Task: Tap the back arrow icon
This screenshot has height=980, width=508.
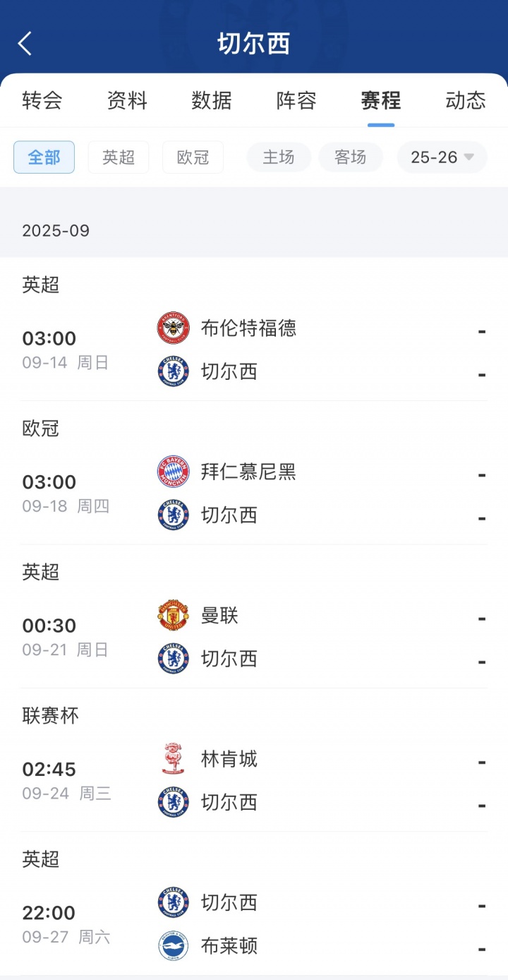Action: pos(25,44)
